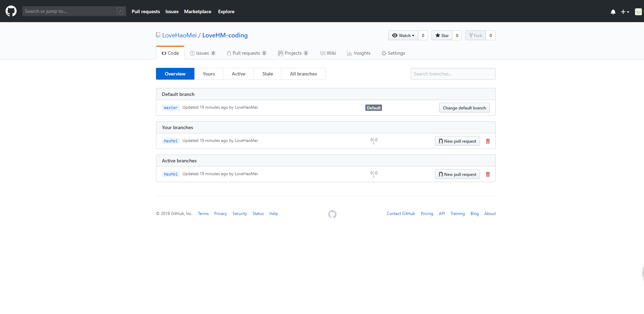Click the slash shortcut key icon in search
The image size is (644, 314).
[x=120, y=11]
